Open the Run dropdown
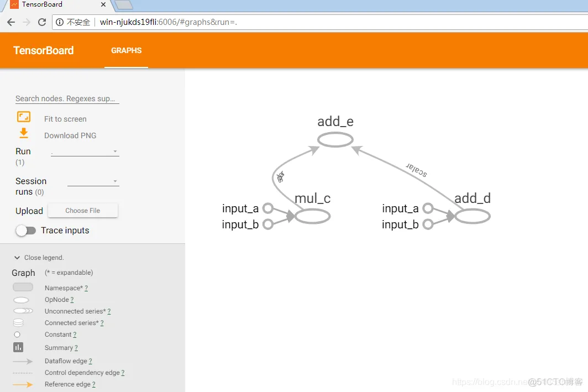Image resolution: width=588 pixels, height=392 pixels. click(85, 151)
